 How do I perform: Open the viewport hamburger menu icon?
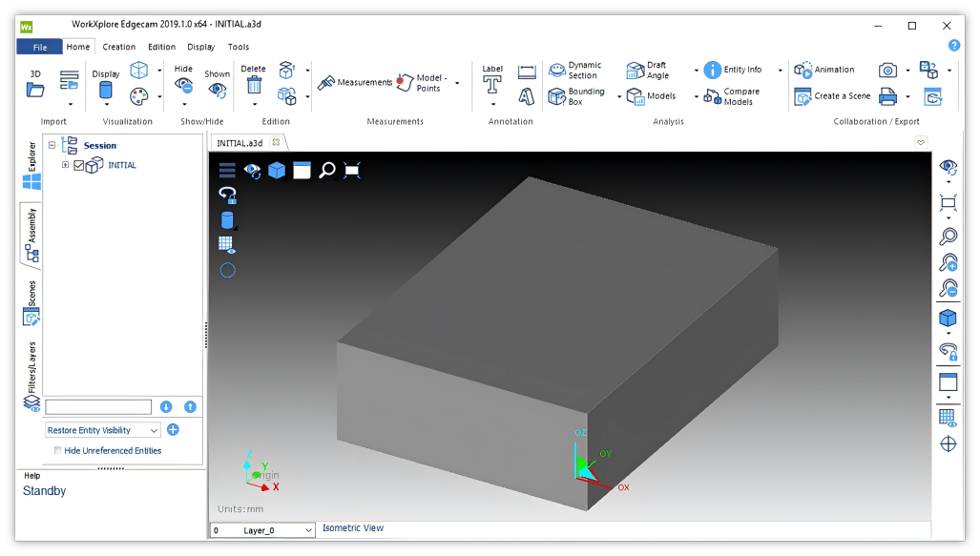coord(227,170)
